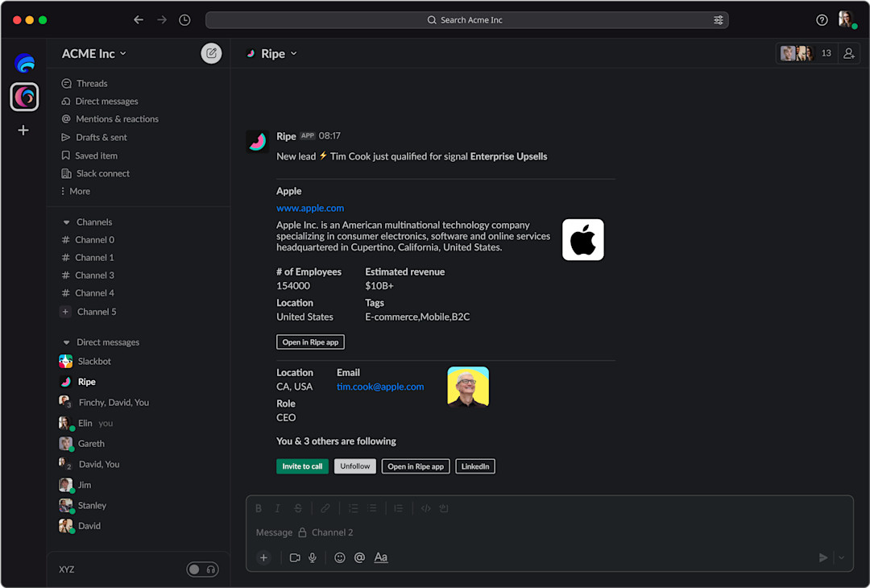
Task: Apply italic formatting
Action: pyautogui.click(x=277, y=508)
